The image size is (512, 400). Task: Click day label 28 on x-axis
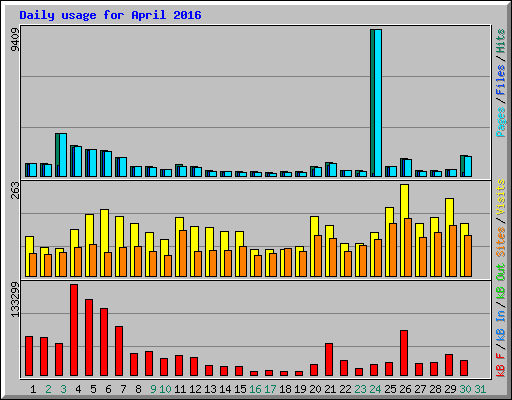click(435, 389)
